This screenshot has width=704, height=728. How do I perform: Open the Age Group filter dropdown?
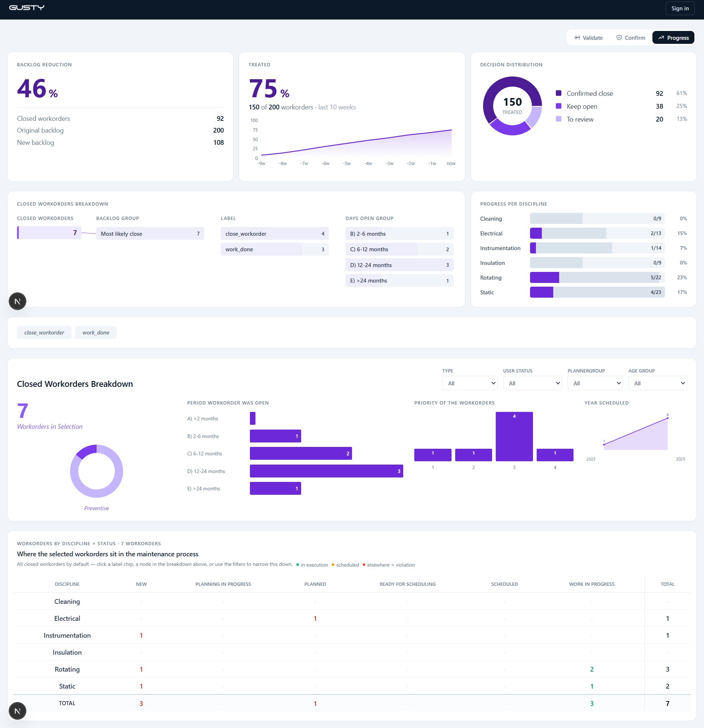(658, 383)
